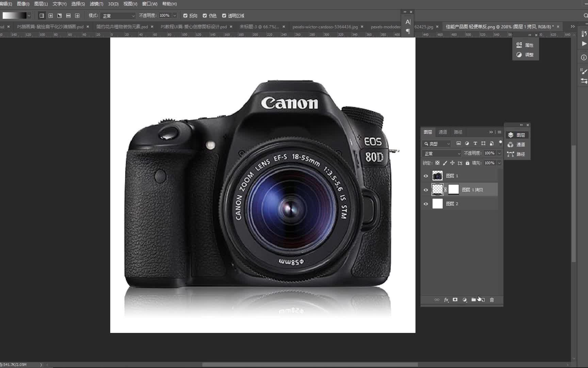Open the layer opacity slider dropdown
The image size is (588, 368).
(x=499, y=153)
